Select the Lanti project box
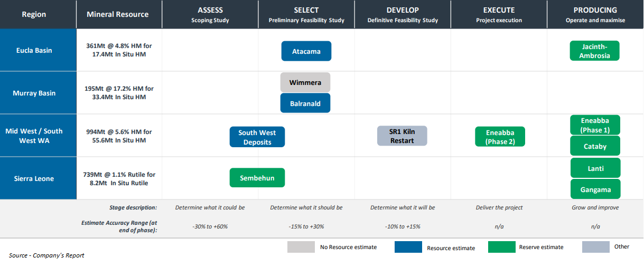 (x=595, y=168)
